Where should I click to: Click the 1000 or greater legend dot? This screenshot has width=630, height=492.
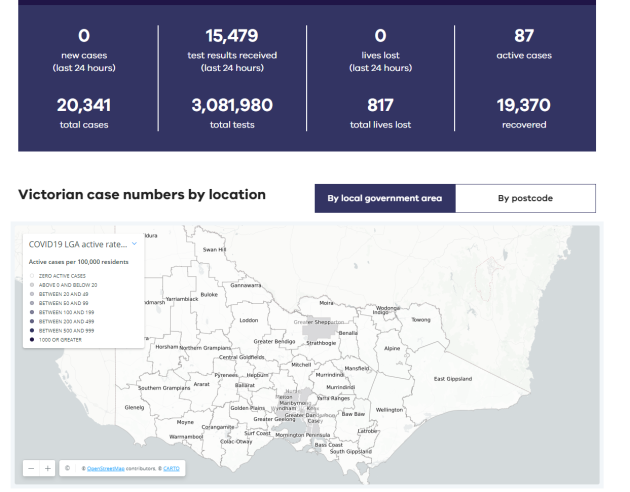coord(32,338)
